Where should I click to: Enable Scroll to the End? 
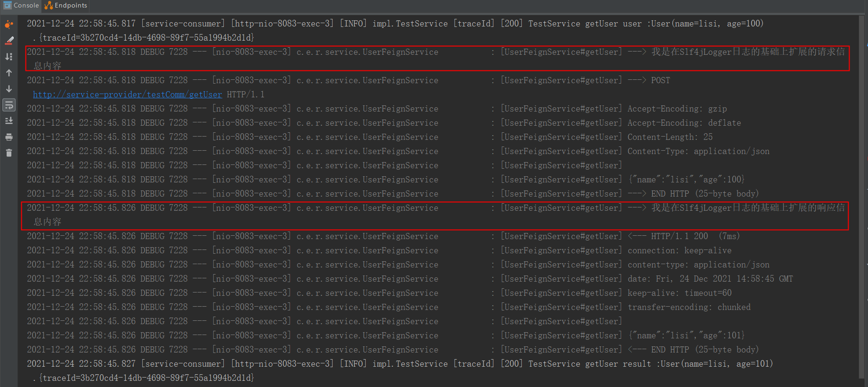pos(9,120)
